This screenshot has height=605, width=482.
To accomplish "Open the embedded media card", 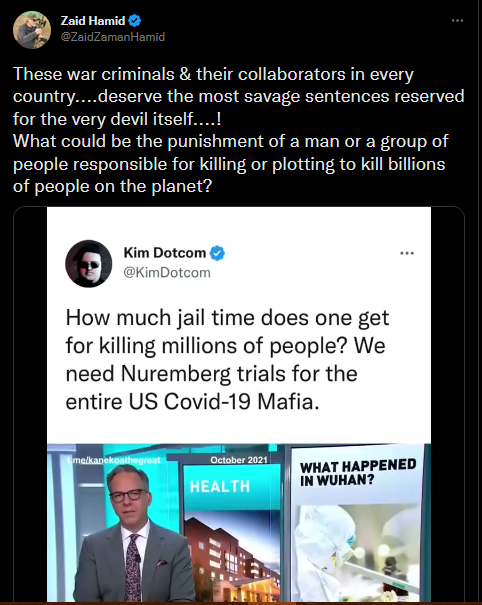I will (x=239, y=404).
